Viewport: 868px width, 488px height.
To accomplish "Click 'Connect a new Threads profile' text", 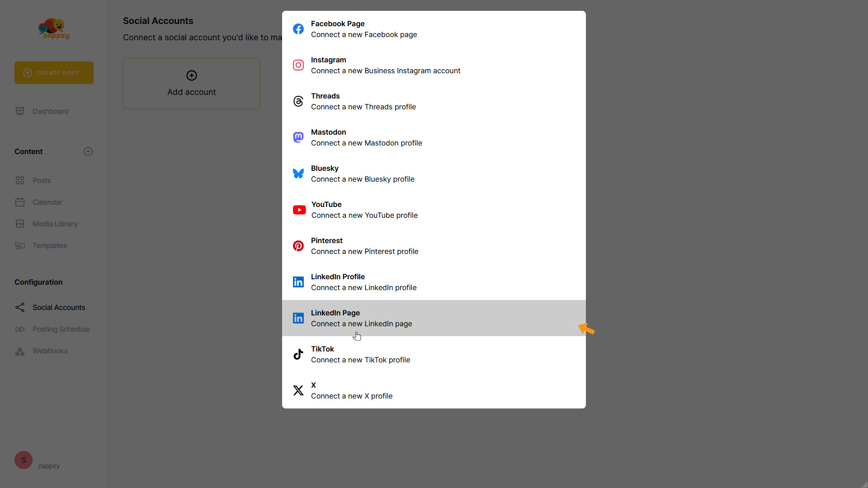I will point(363,107).
